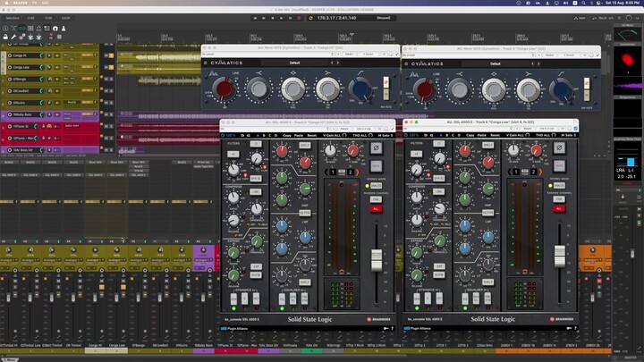Click the crossfade icon in main toolbar
Screen dimensions: 644x362
click(13, 29)
